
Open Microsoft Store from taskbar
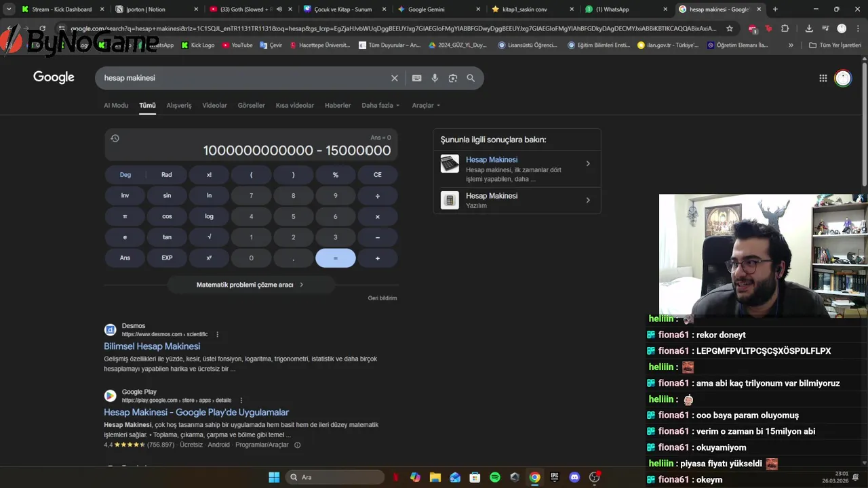click(x=475, y=477)
